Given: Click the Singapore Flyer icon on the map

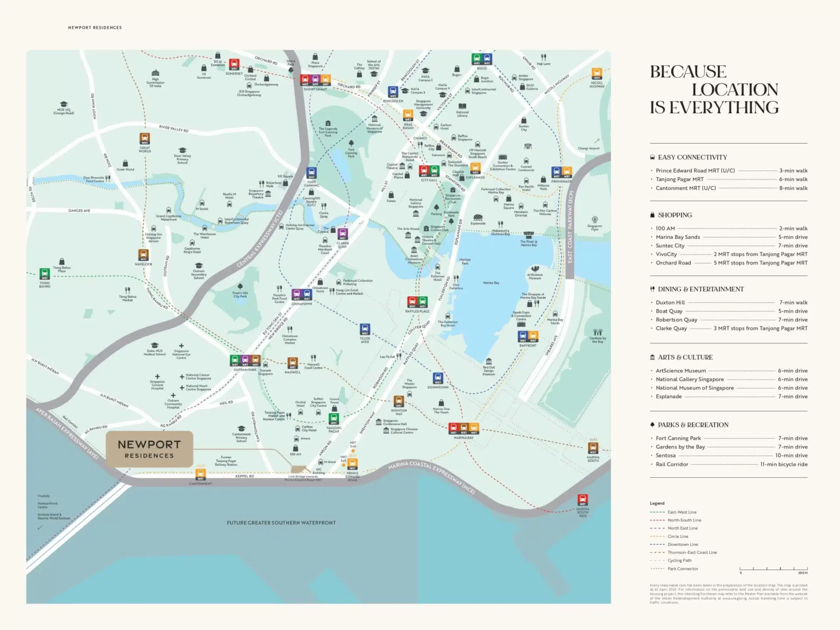Looking at the screenshot, I should (595, 219).
